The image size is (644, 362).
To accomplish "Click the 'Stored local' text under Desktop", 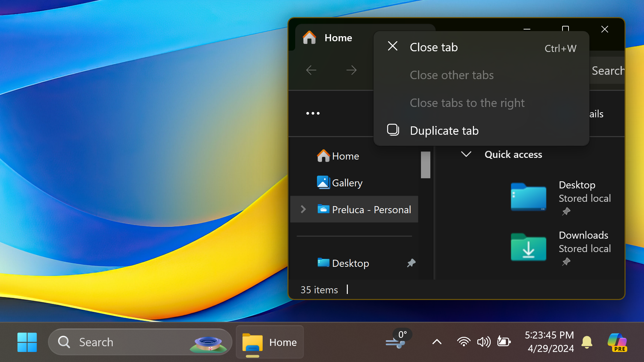I will 585,198.
